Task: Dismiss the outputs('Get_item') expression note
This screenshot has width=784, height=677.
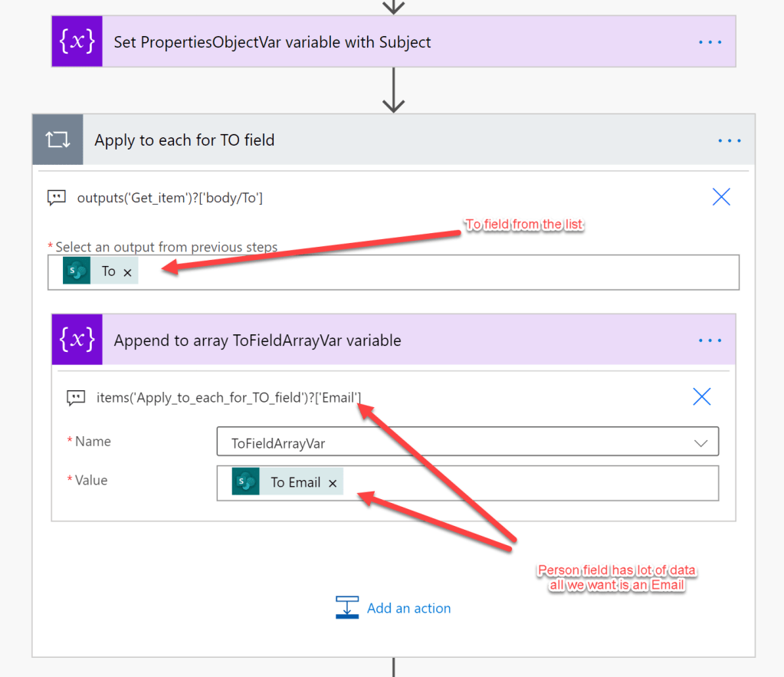Action: pyautogui.click(x=721, y=197)
